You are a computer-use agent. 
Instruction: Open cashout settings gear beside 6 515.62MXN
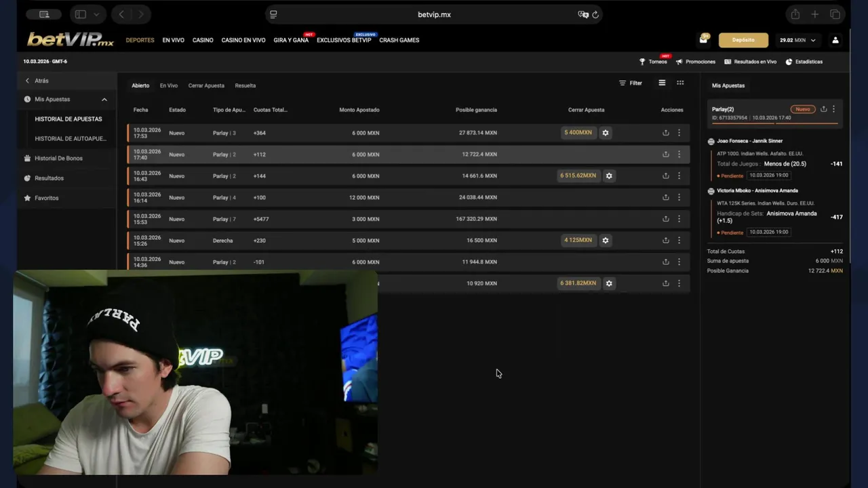click(609, 176)
